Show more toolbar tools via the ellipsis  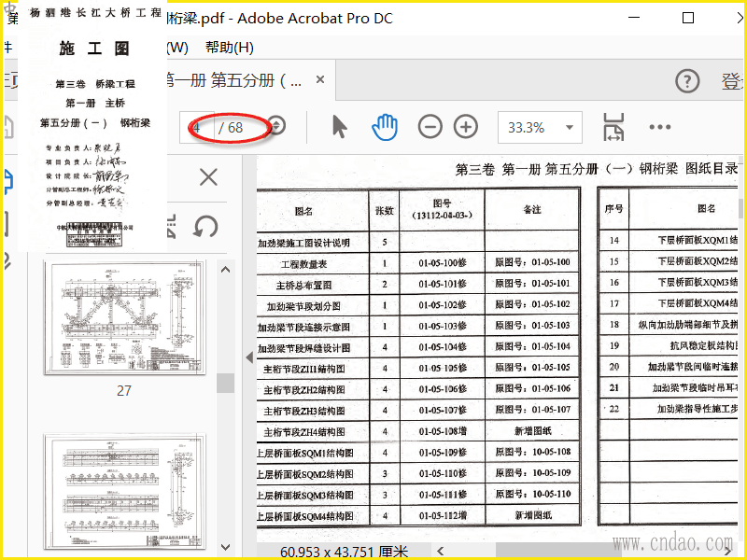tap(660, 127)
